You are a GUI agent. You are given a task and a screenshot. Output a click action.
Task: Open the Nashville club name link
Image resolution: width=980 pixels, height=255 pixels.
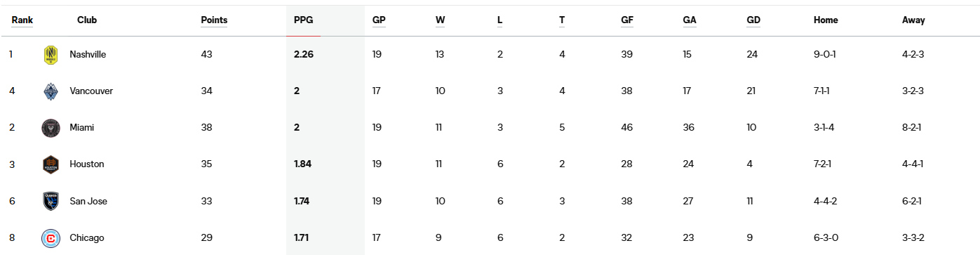(88, 55)
